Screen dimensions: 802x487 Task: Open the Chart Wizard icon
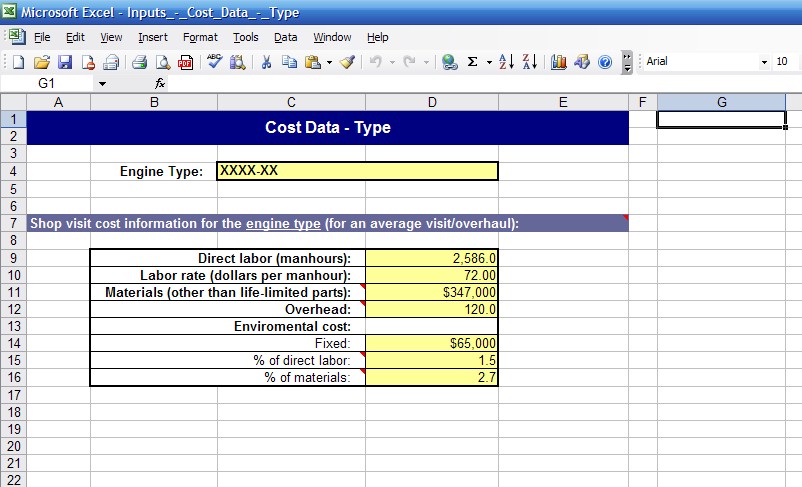coord(559,62)
